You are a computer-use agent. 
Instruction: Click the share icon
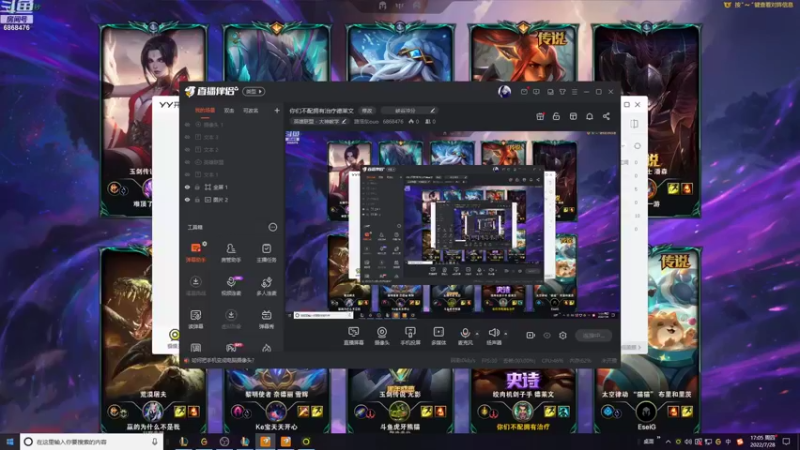(x=606, y=116)
